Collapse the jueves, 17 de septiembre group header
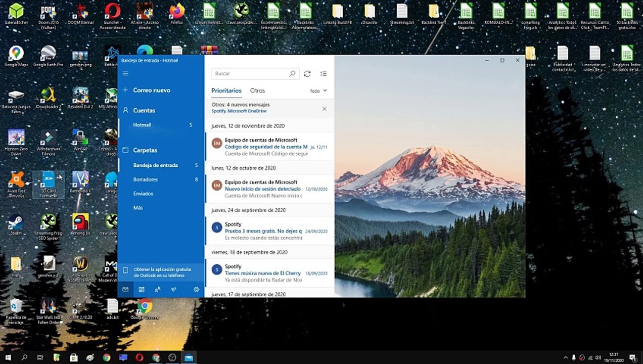Viewport: 643px width, 364px height. [270, 294]
